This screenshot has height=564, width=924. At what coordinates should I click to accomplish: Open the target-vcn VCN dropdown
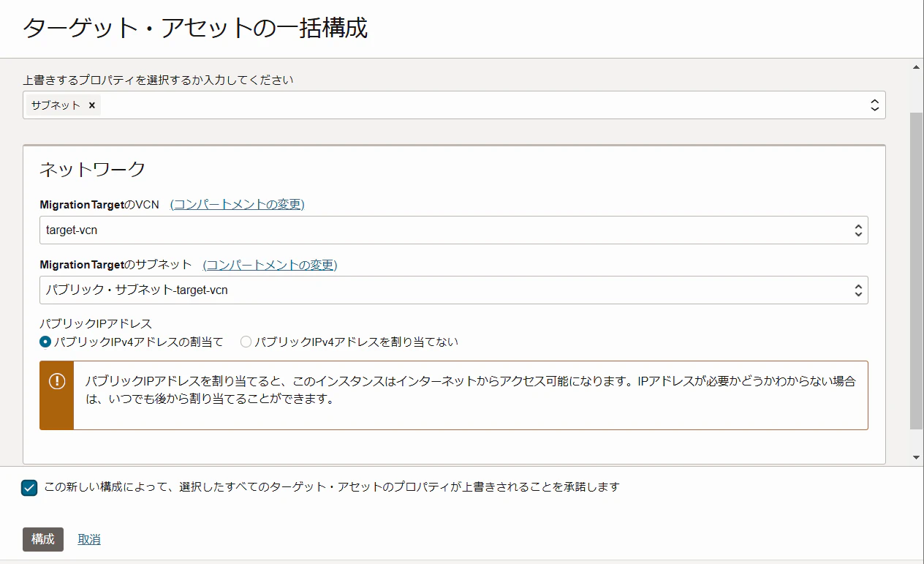(454, 230)
